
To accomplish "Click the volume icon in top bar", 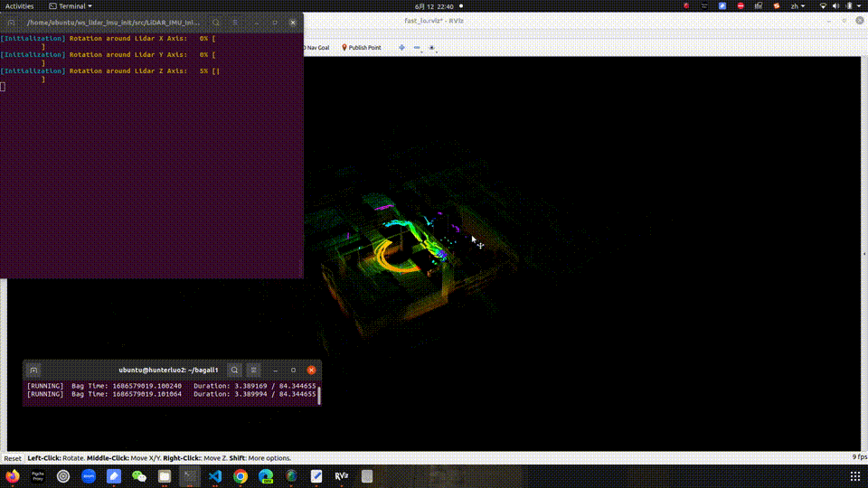I will (835, 6).
